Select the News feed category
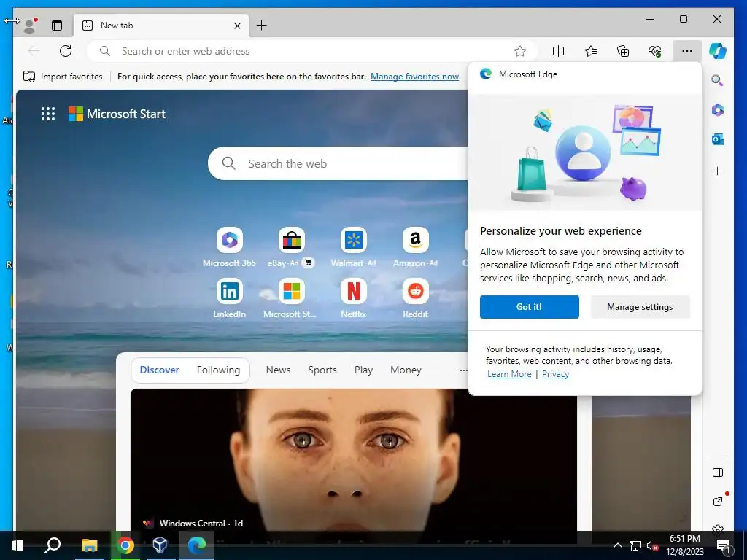Viewport: 747px width, 560px height. click(278, 370)
